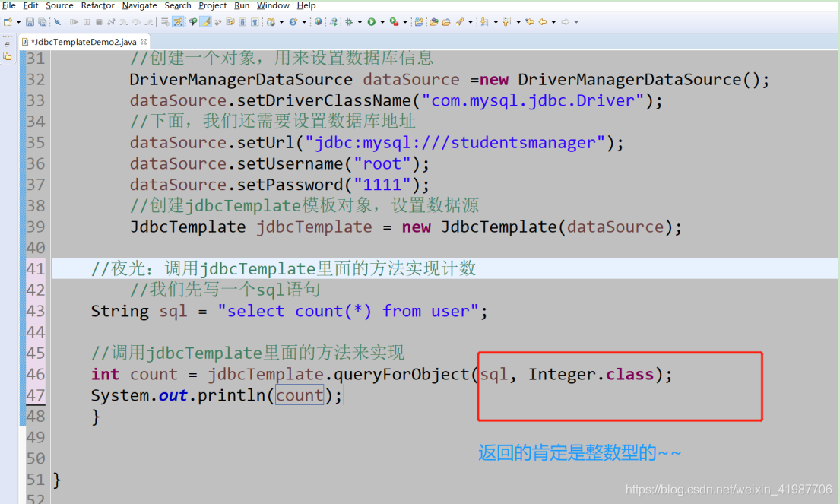Open dropdown beside the globe-window icon
The height and width of the screenshot is (504, 840).
click(x=281, y=22)
